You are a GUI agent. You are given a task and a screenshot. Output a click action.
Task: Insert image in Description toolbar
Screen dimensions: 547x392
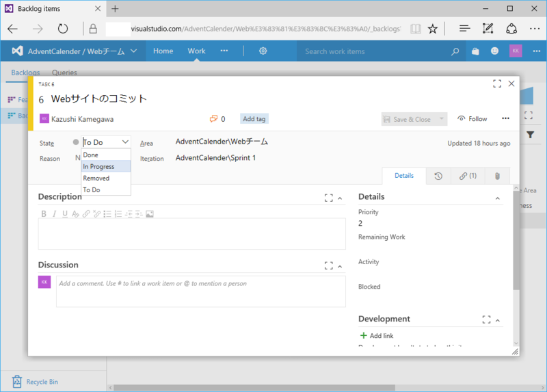click(150, 213)
